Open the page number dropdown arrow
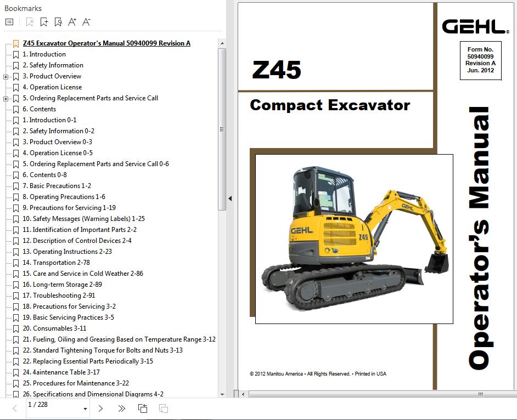 pyautogui.click(x=85, y=409)
